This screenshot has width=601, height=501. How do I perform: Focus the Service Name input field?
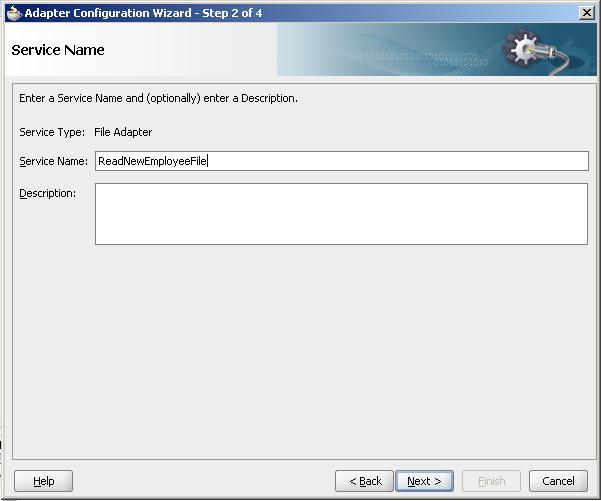(x=342, y=161)
